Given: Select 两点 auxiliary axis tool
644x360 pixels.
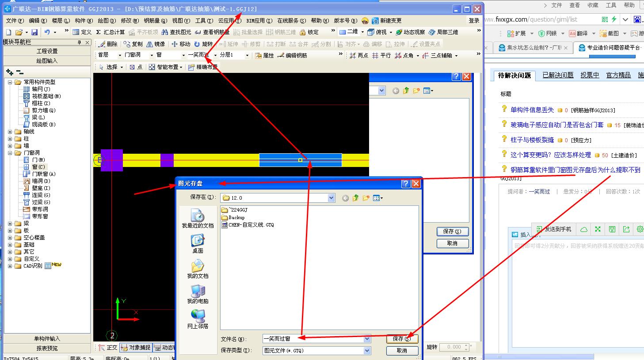Looking at the screenshot, I should (x=359, y=56).
